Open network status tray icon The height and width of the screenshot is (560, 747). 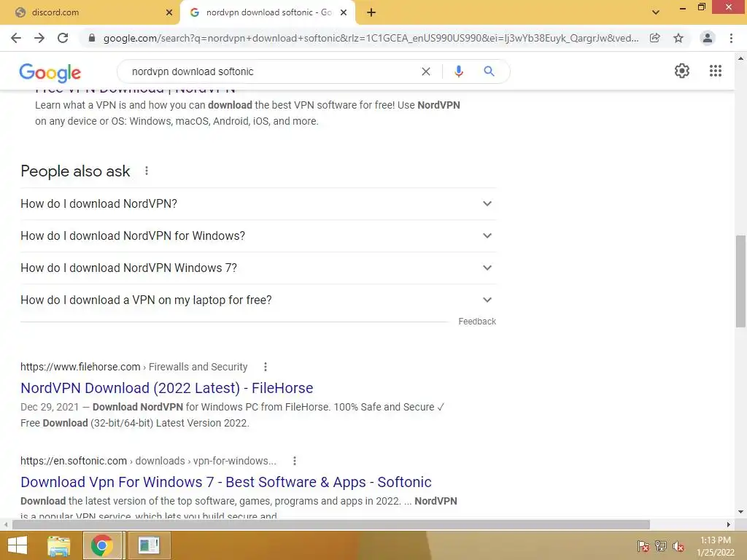click(661, 546)
